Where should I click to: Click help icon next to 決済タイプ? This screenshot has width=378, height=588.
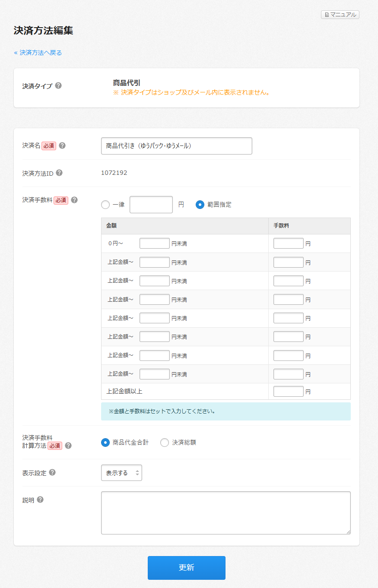coord(58,85)
